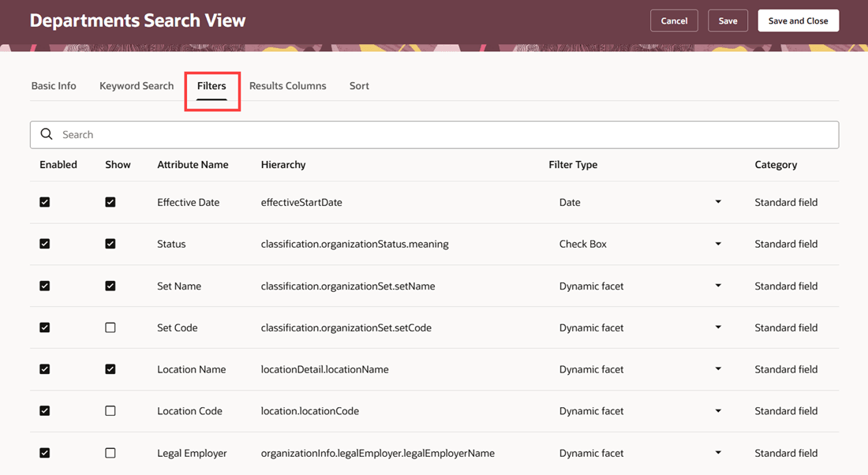Select the Location Name attribute cell
The height and width of the screenshot is (475, 868).
click(x=191, y=368)
